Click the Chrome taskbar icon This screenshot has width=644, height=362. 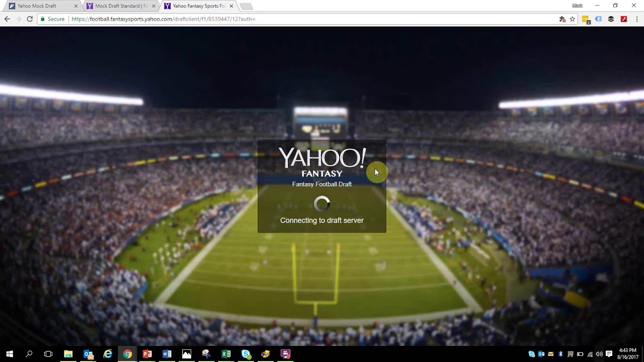click(x=127, y=354)
